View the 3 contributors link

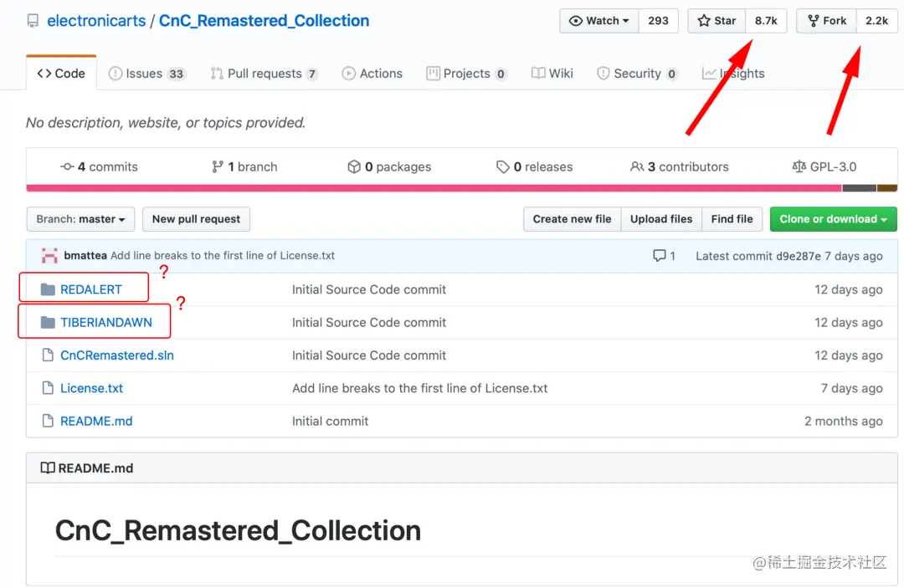point(679,167)
